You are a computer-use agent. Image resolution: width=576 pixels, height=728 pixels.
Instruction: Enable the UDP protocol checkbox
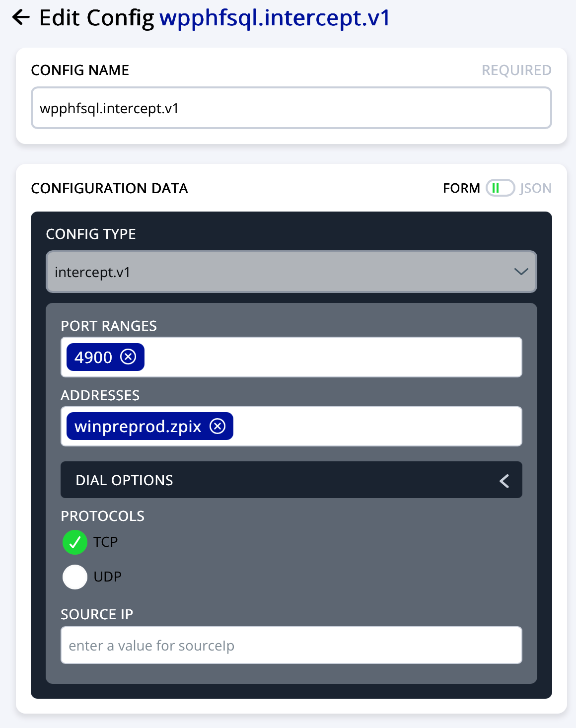point(75,577)
